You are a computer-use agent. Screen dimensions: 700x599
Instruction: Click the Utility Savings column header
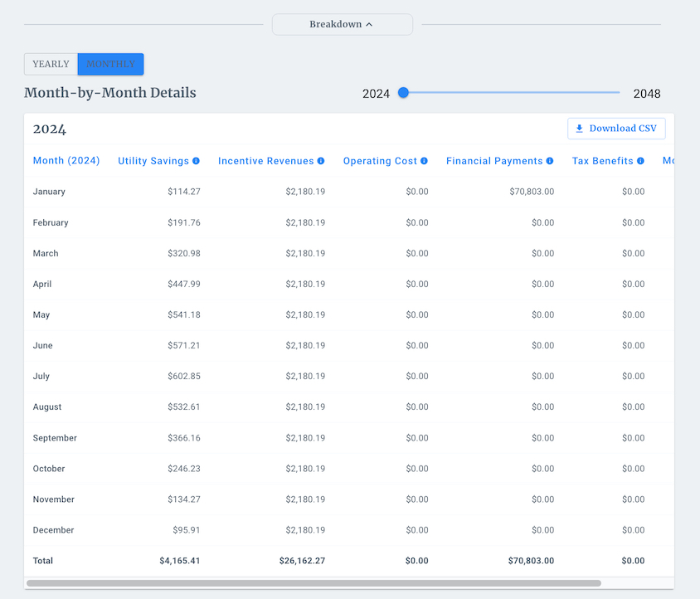pyautogui.click(x=153, y=161)
